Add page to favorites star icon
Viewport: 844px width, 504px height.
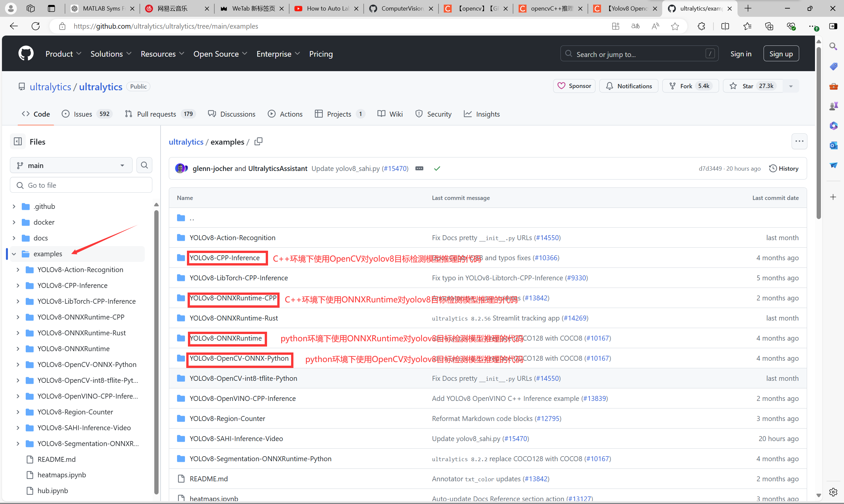[675, 26]
